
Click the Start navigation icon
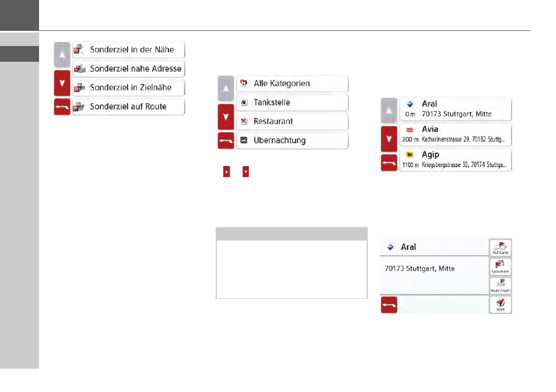(500, 305)
